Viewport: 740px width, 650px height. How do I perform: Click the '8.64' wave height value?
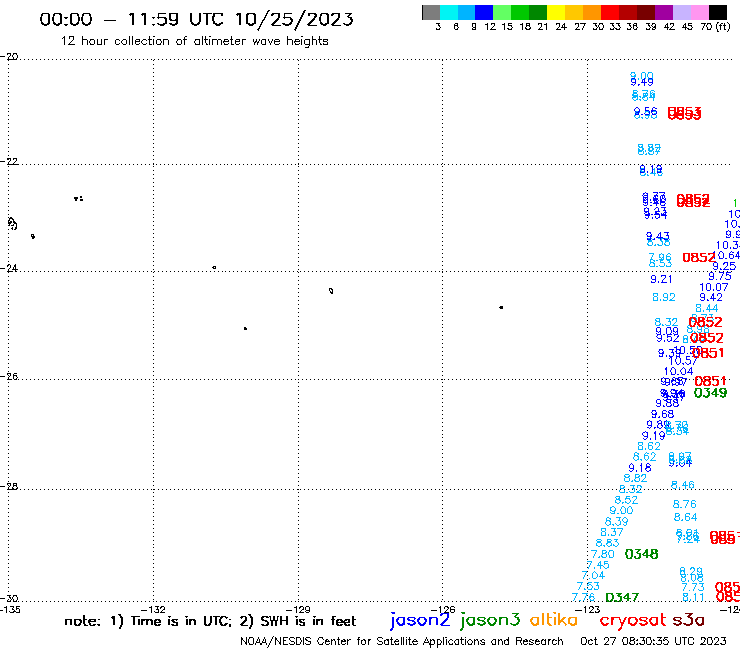685,517
